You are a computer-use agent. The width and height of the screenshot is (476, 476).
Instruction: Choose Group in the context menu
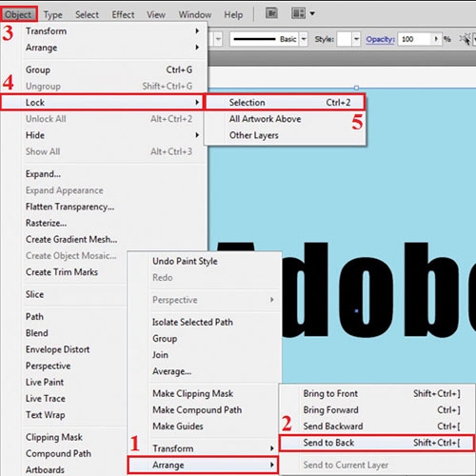click(205, 339)
